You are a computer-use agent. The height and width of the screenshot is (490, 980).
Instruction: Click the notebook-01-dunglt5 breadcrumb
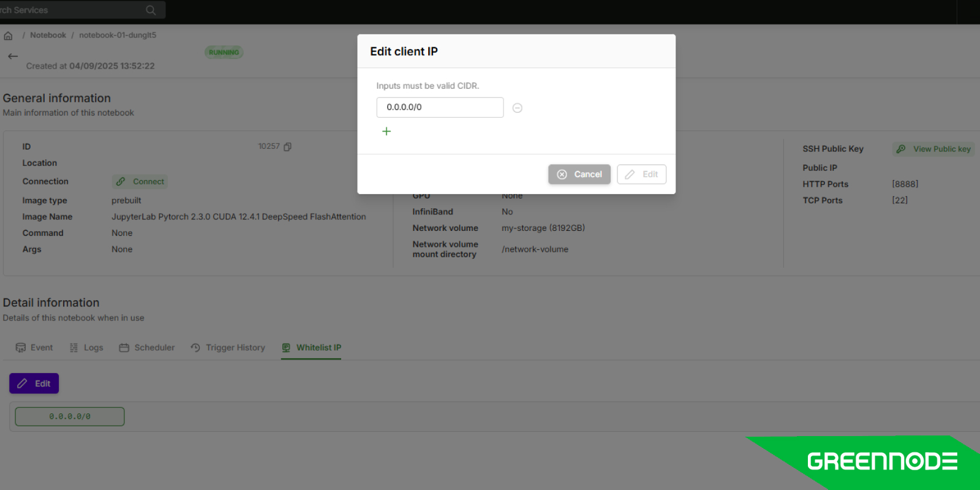pos(118,36)
